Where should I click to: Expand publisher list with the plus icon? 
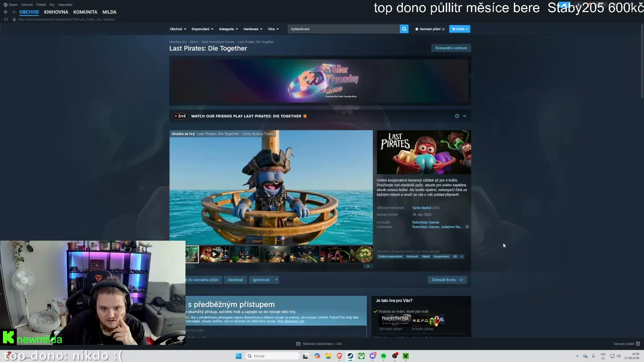[467, 227]
